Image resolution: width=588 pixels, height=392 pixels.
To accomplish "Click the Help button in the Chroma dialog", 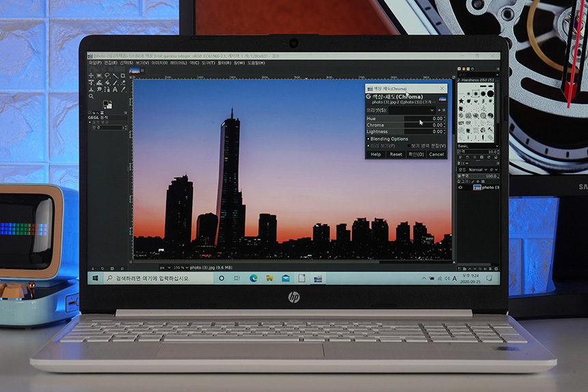I will pos(376,155).
